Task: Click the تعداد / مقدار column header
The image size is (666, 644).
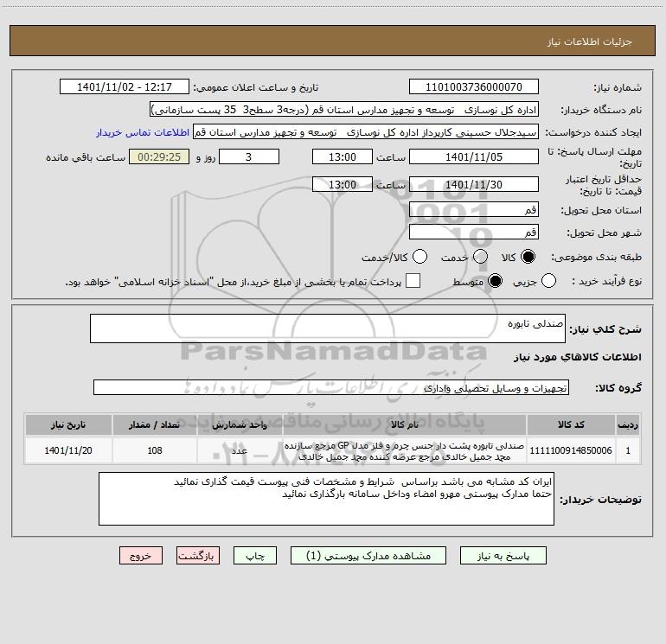Action: point(155,425)
